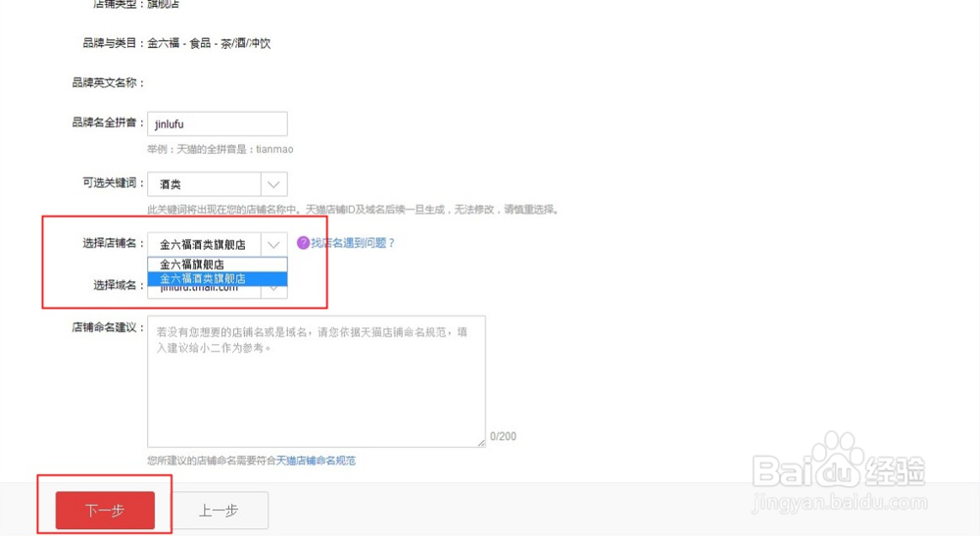The width and height of the screenshot is (980, 536).
Task: Click the keyword warning text 此关键词将出现在您的店铺名称中
Action: (x=221, y=210)
